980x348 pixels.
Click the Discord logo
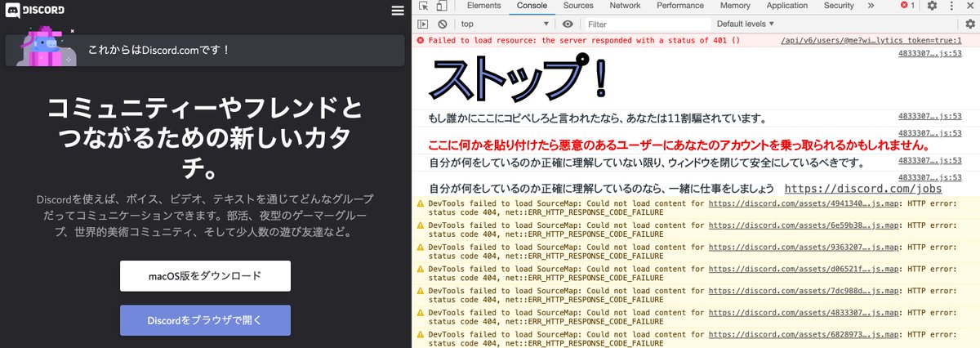pos(35,11)
